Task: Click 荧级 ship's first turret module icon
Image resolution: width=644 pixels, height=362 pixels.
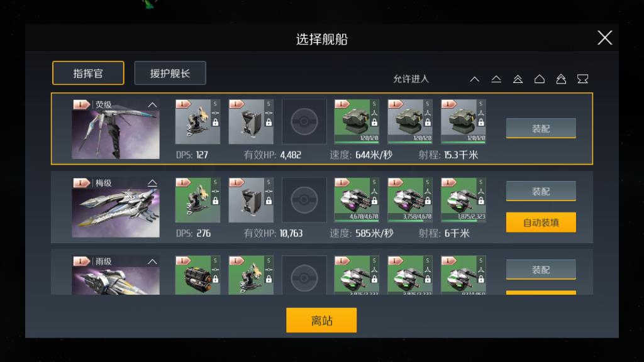Action: (197, 121)
